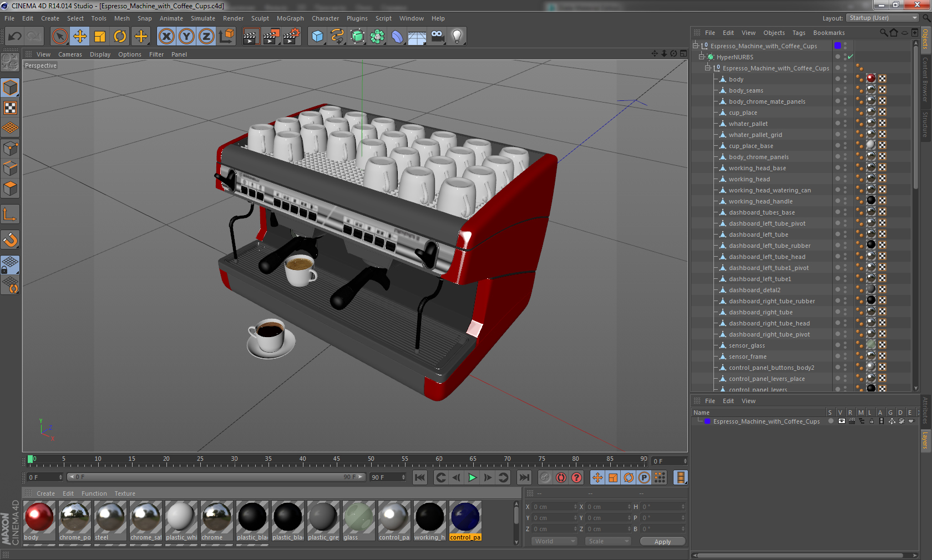932x560 pixels.
Task: Open the material manager Texture menu
Action: tap(125, 493)
